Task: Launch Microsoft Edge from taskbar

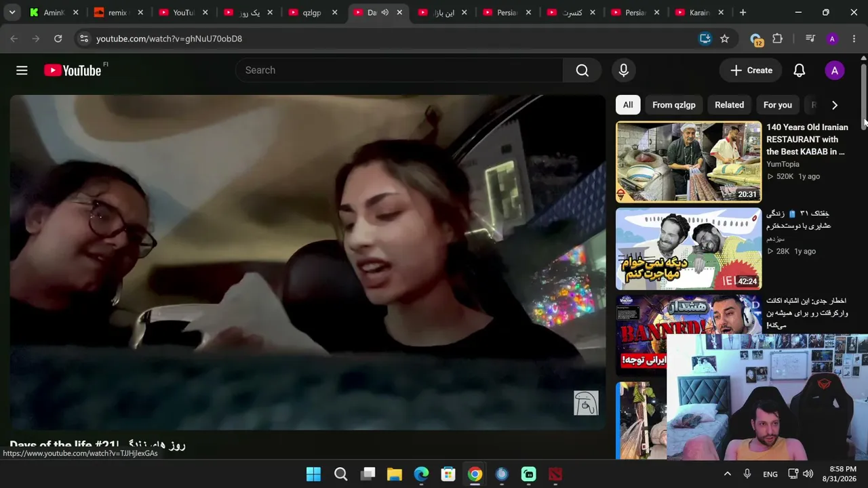Action: pyautogui.click(x=421, y=474)
